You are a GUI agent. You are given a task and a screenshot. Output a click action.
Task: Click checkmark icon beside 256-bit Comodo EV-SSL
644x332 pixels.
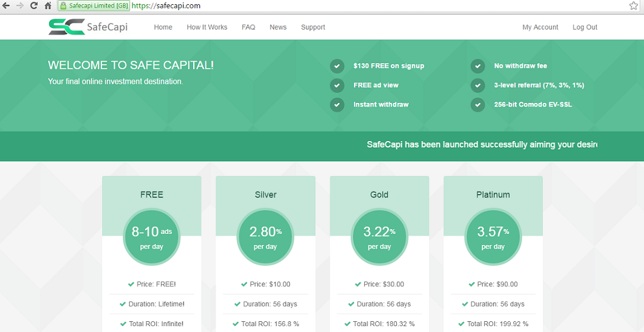point(478,105)
